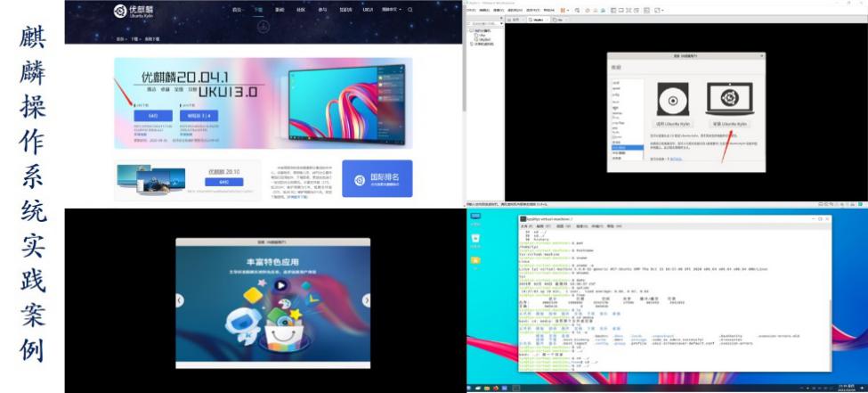868x393 pixels.
Task: Toggle the library sidebar icon in VMware's toolbar
Action: 613,10
